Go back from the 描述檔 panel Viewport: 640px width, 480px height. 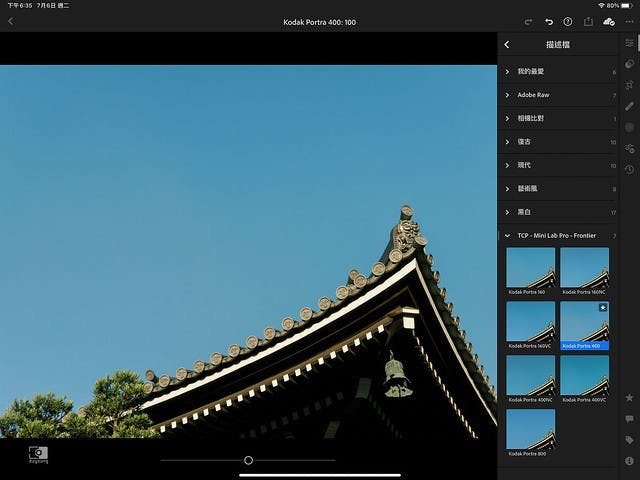[507, 45]
